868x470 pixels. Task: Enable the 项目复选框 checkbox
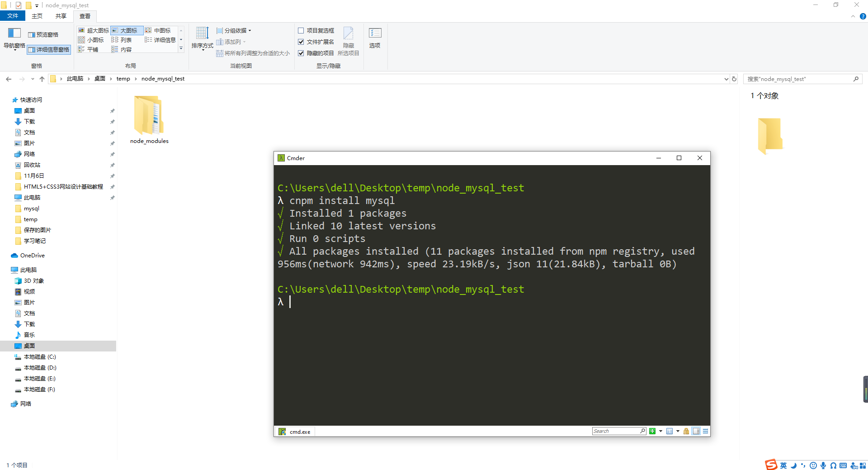coord(302,30)
